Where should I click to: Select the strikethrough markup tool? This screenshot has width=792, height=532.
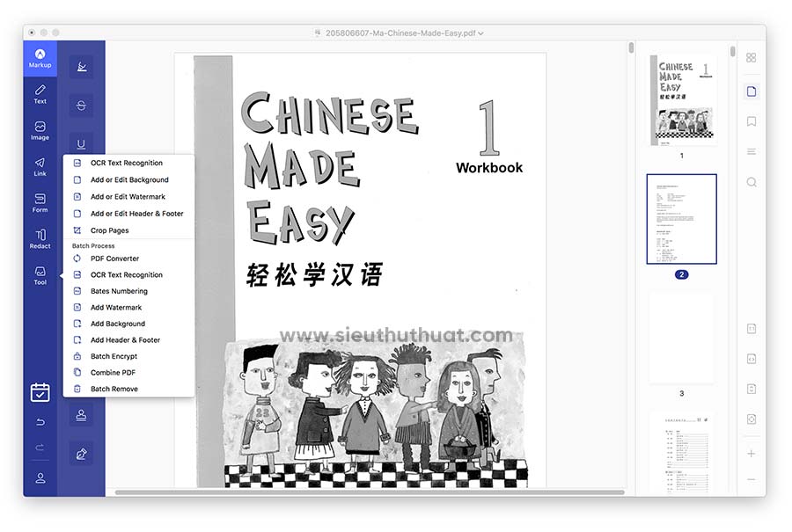[81, 106]
